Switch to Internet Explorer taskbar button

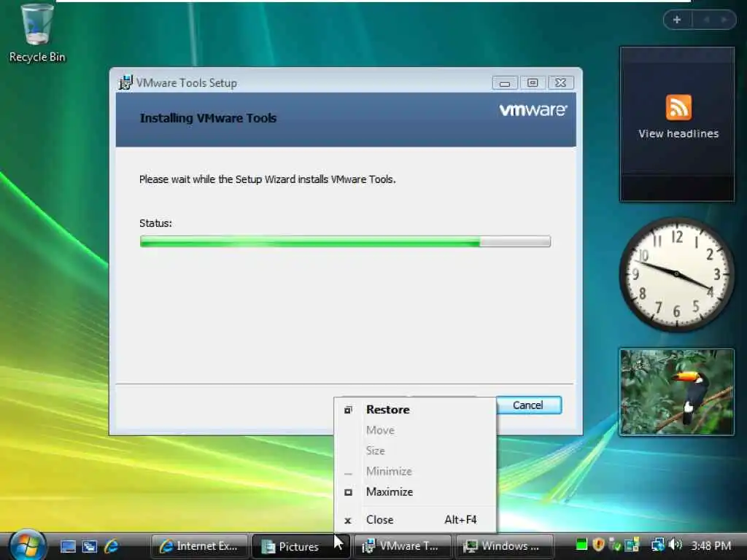[200, 546]
